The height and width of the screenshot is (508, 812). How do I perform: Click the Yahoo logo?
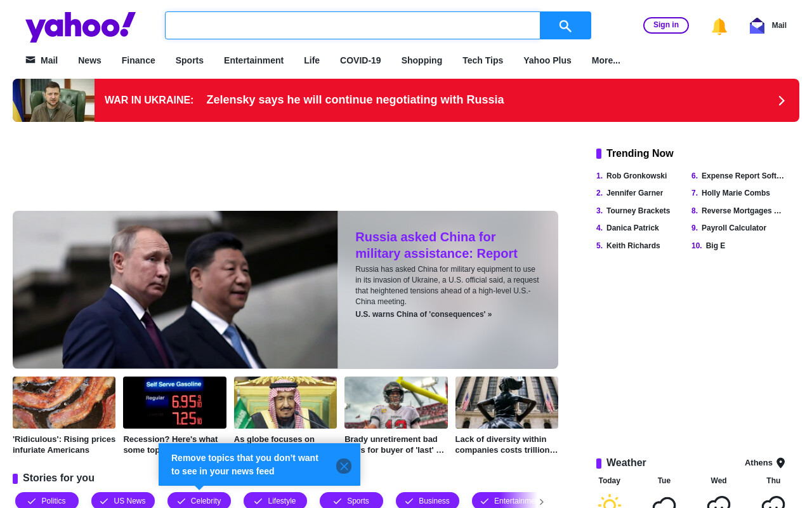coord(81,27)
